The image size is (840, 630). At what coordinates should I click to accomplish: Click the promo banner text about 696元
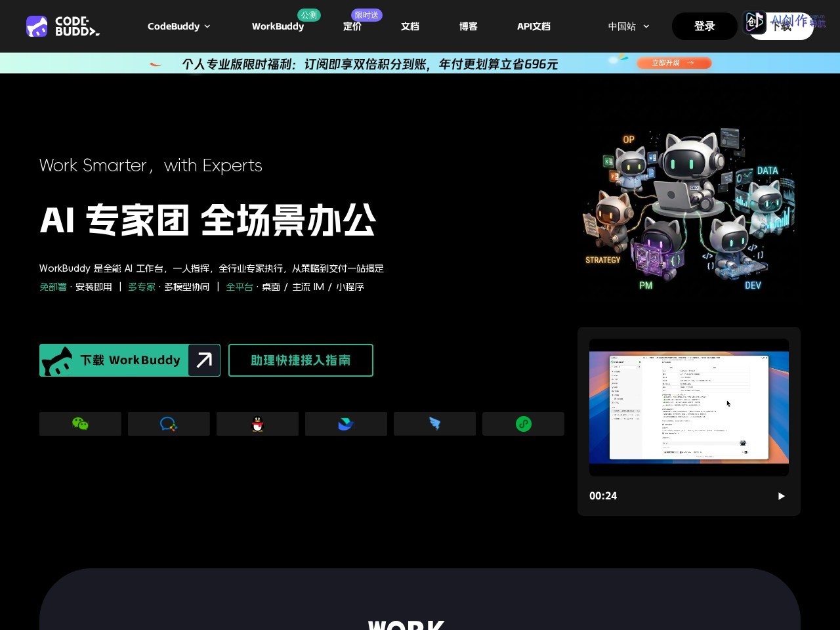pos(369,64)
